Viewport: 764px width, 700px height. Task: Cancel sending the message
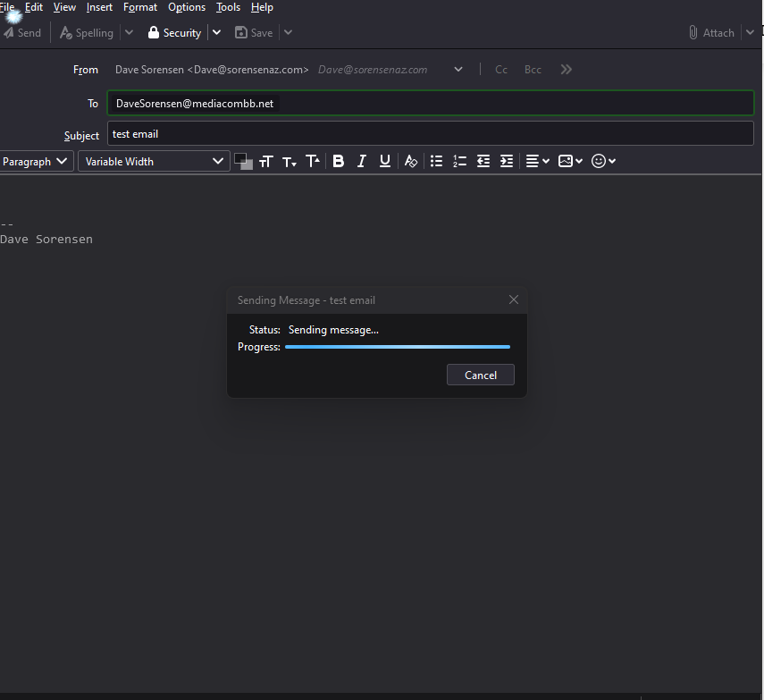point(481,375)
